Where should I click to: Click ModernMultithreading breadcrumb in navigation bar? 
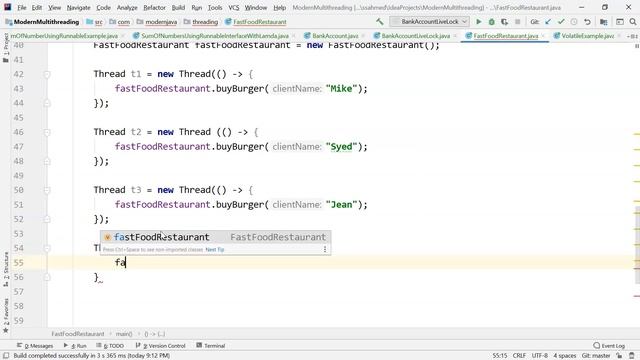(46, 22)
